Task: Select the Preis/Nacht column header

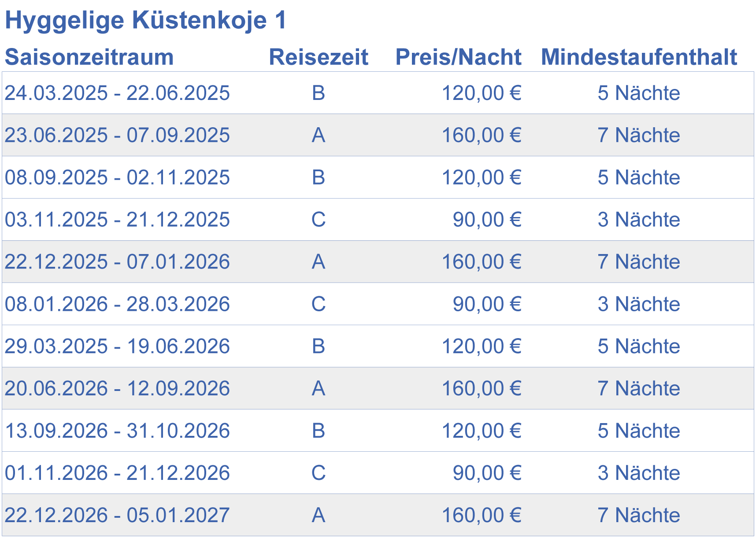Action: [x=458, y=57]
